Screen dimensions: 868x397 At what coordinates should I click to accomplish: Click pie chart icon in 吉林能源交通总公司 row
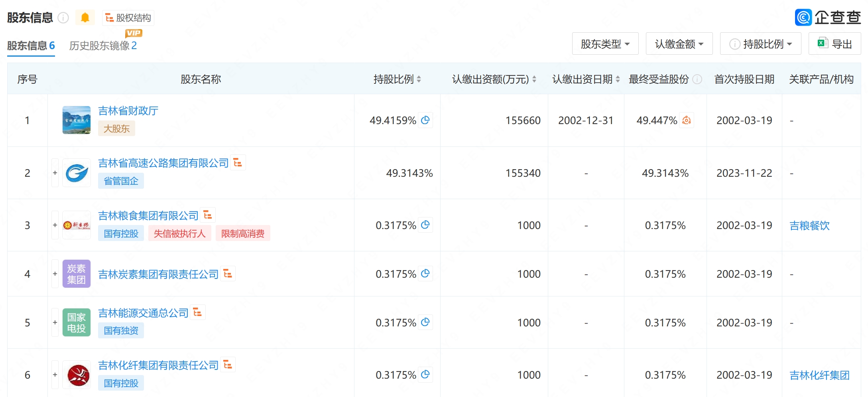[425, 322]
